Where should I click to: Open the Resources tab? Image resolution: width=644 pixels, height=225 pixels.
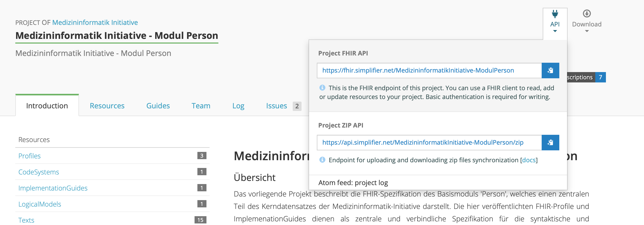(x=107, y=106)
